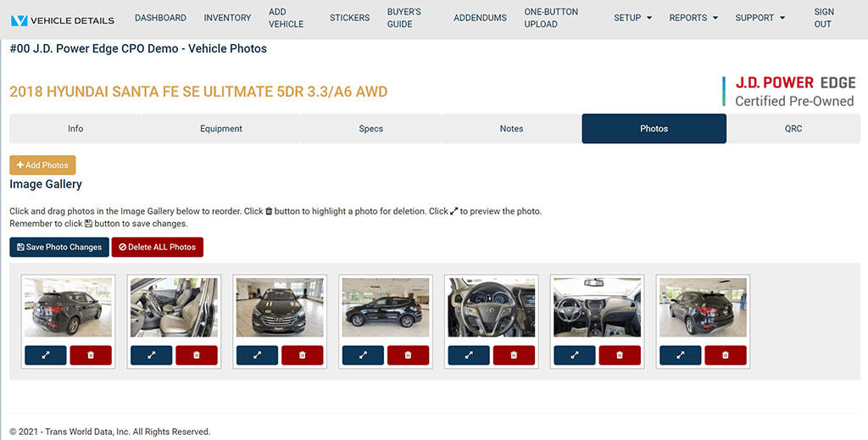The height and width of the screenshot is (440, 868).
Task: Delete the side profile car photo
Action: 408,355
